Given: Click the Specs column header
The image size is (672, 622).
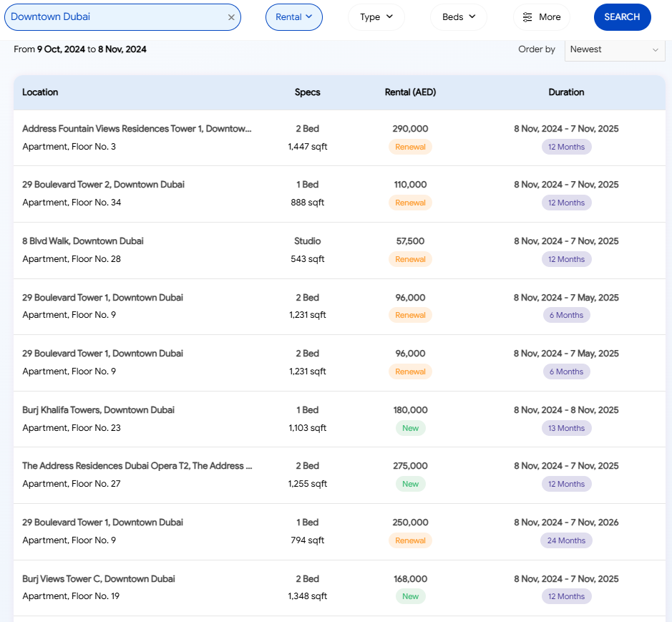Looking at the screenshot, I should click(x=307, y=92).
